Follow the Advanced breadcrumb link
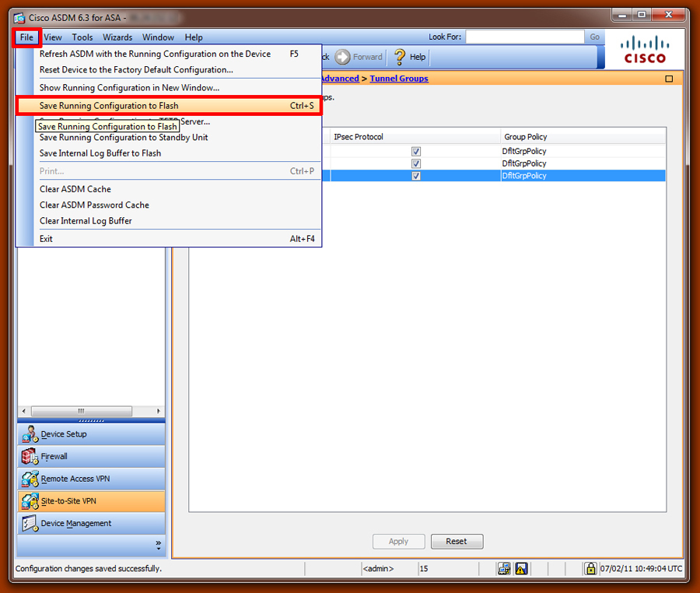The width and height of the screenshot is (700, 593). pos(340,79)
